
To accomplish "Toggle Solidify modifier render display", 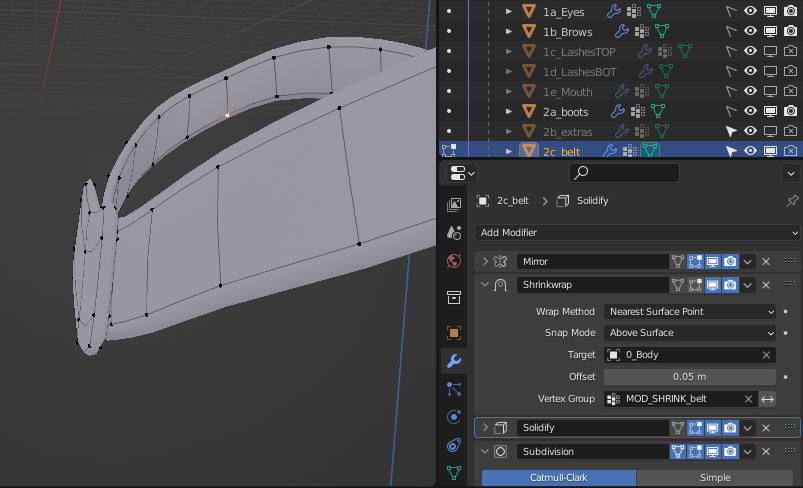I will pyautogui.click(x=730, y=428).
